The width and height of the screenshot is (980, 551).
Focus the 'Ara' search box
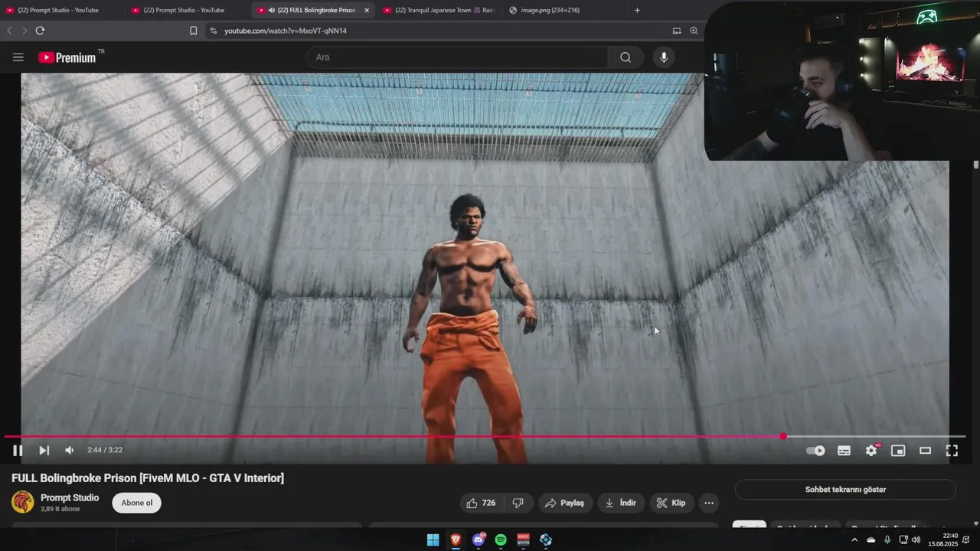click(458, 57)
